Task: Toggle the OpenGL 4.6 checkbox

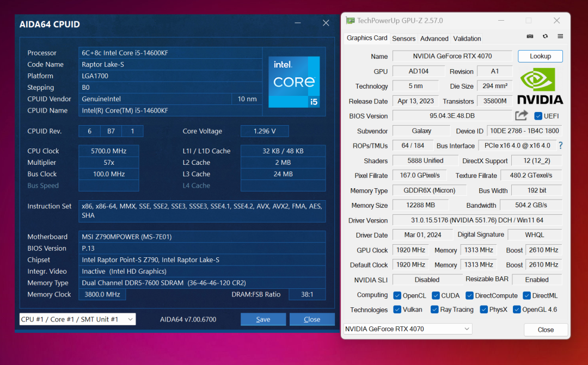Action: pos(517,310)
